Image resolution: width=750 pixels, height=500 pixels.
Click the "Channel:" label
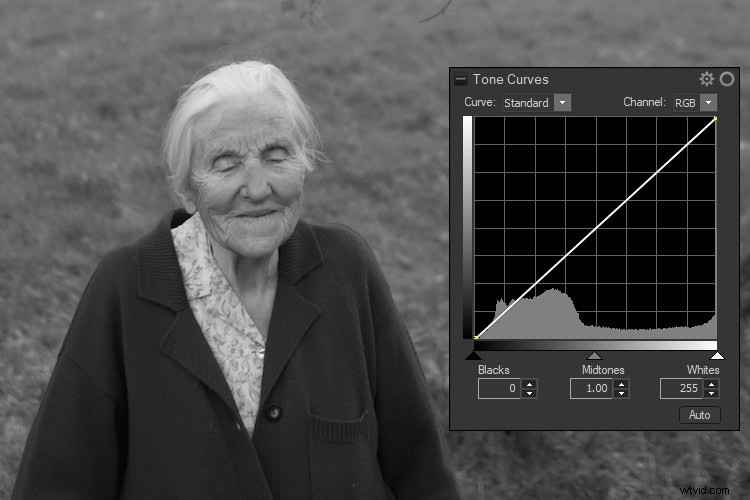point(644,102)
